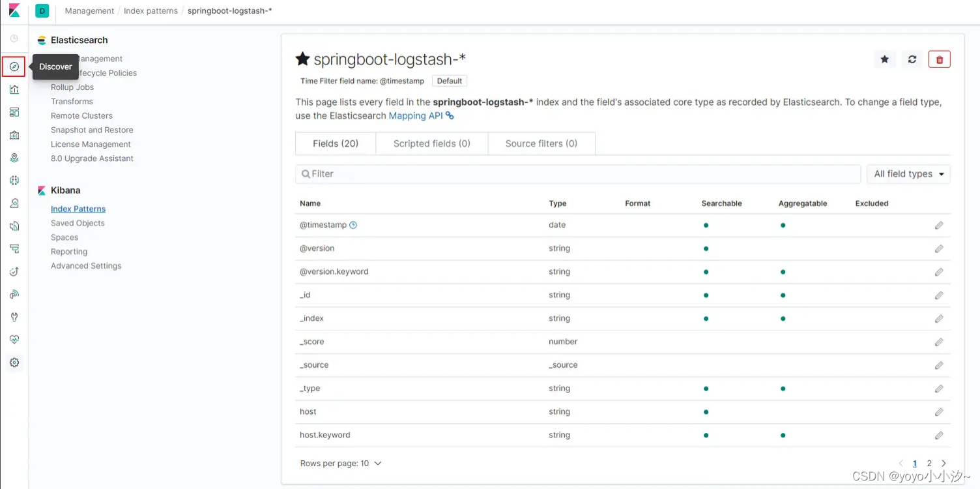Screen dimensions: 980x489
Task: Select Index Patterns under Kibana
Action: [x=78, y=209]
